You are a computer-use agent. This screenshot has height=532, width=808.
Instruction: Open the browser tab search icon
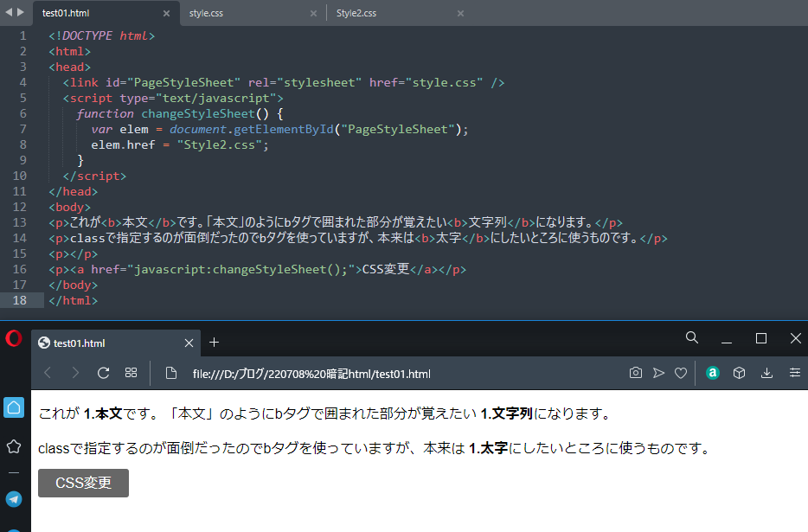692,337
